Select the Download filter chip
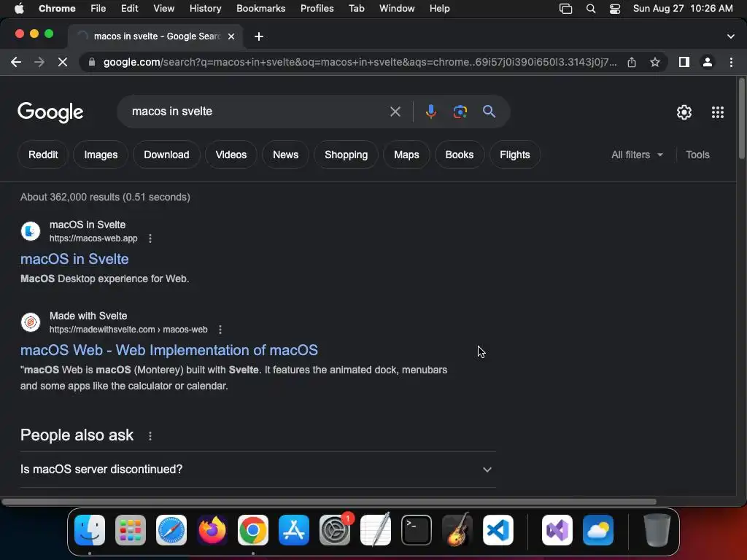 tap(166, 155)
